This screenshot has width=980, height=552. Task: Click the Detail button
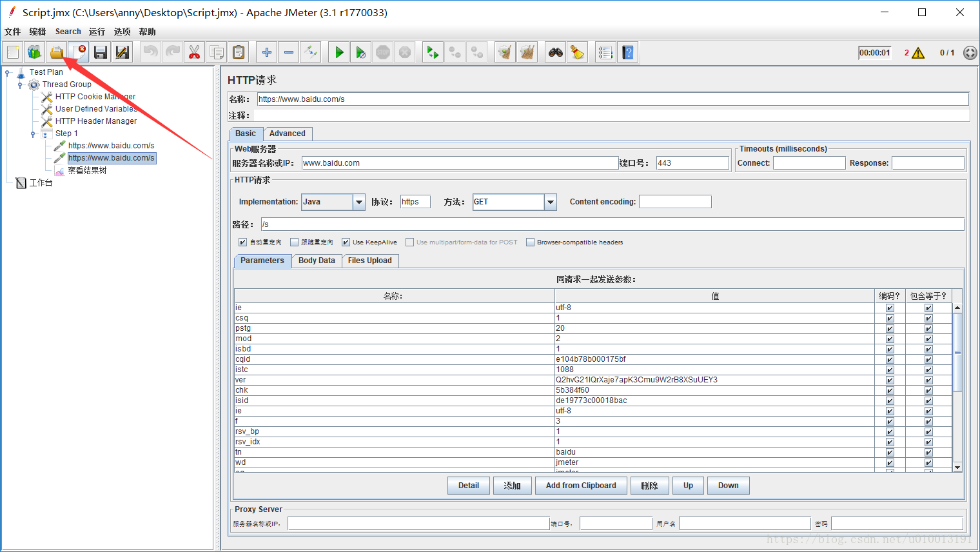(469, 486)
